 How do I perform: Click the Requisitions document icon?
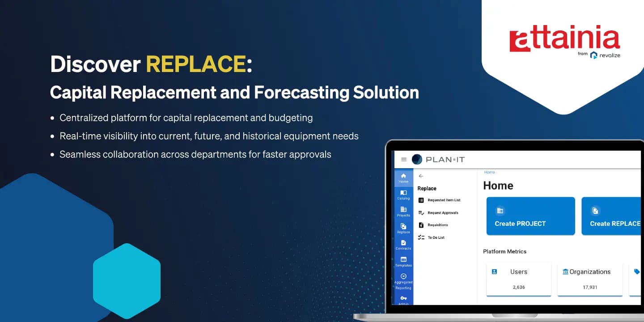point(421,225)
